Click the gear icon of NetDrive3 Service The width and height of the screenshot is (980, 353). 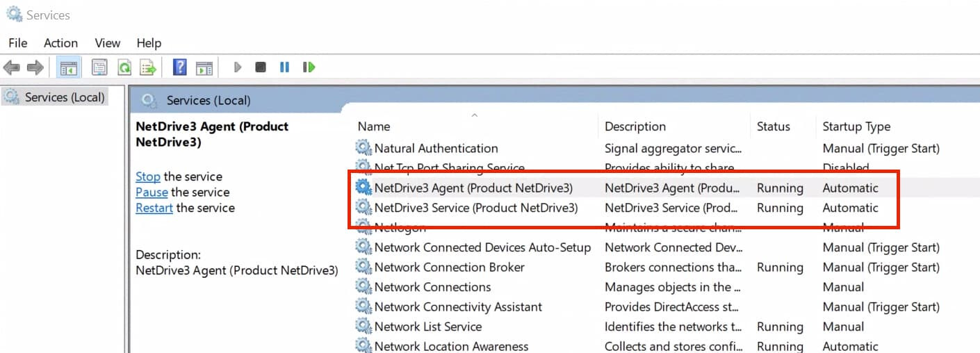tap(364, 207)
